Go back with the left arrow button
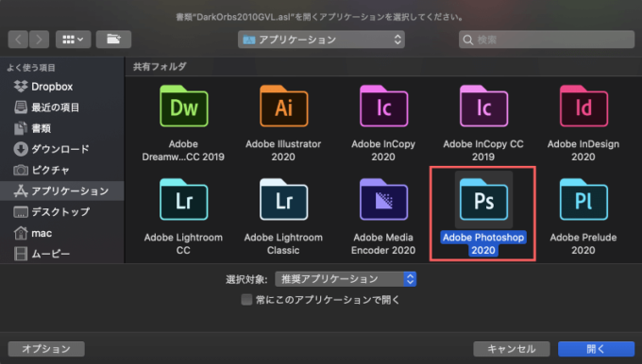 pyautogui.click(x=18, y=40)
